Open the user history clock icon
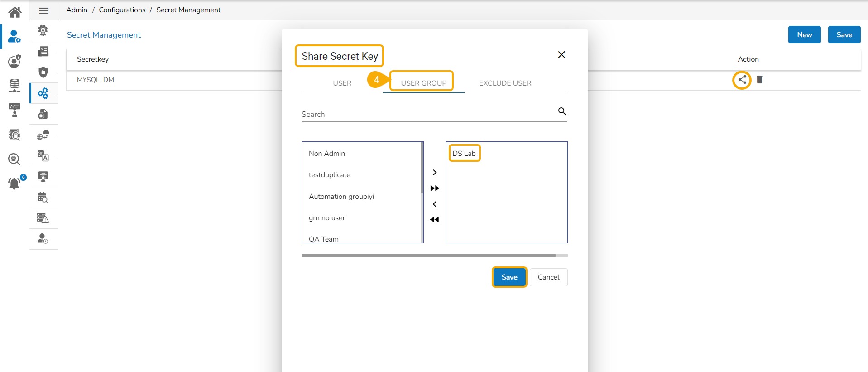This screenshot has width=868, height=372. tap(43, 239)
